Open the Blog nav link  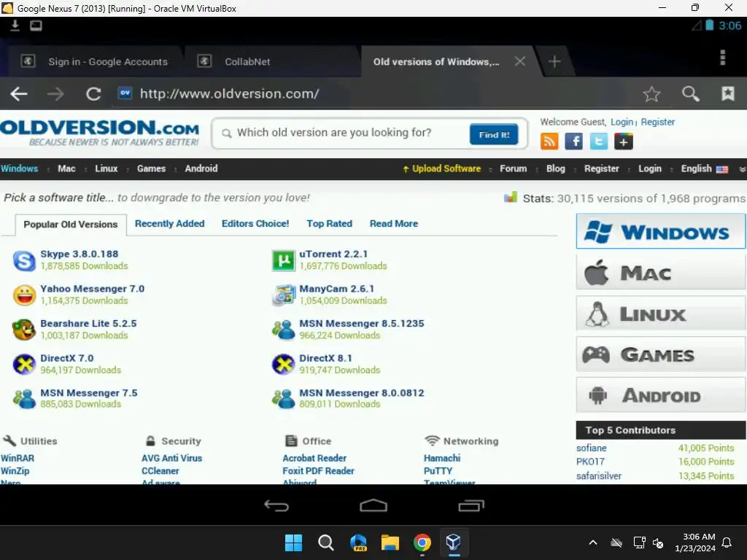tap(555, 168)
